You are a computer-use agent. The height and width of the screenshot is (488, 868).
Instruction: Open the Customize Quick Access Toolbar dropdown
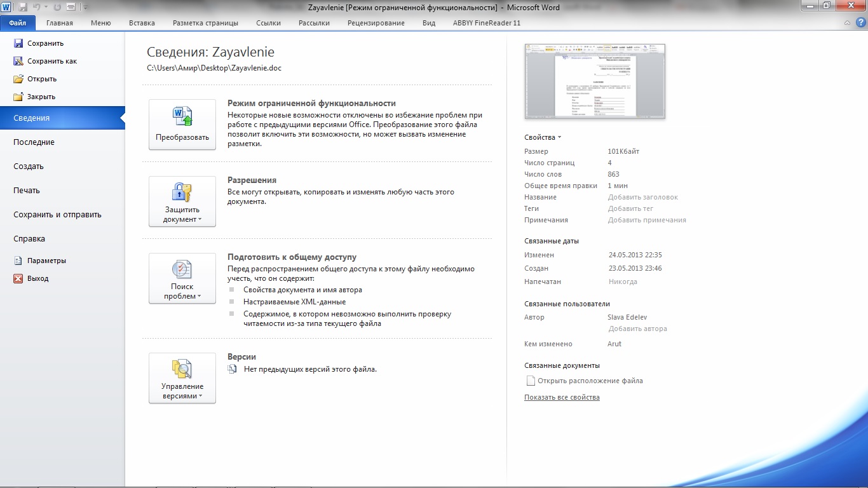point(86,8)
